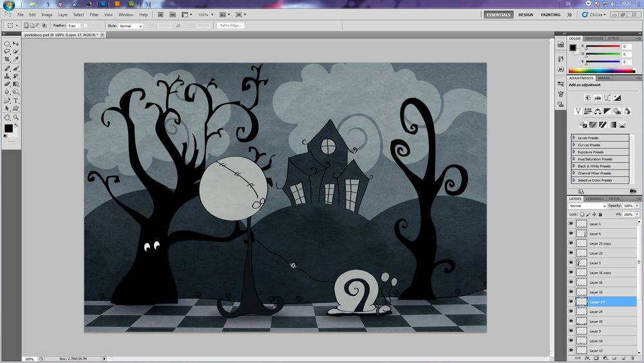
Task: Open the Fill slider arrow
Action: [637, 214]
